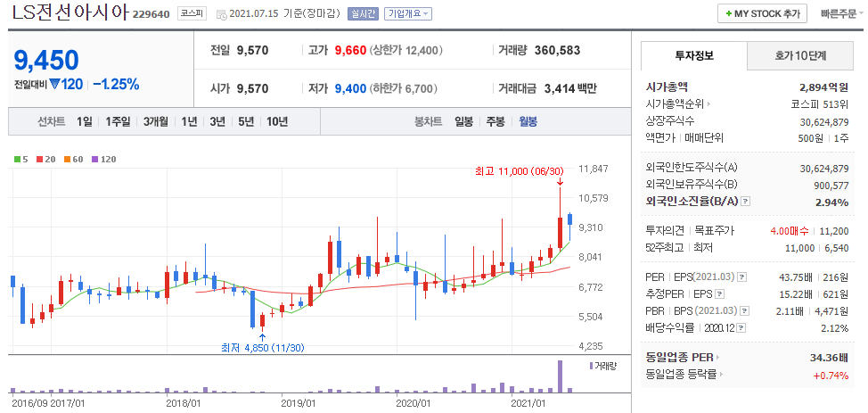Click the 목표주가 link
Viewport: 868px width, 413px height.
714,230
